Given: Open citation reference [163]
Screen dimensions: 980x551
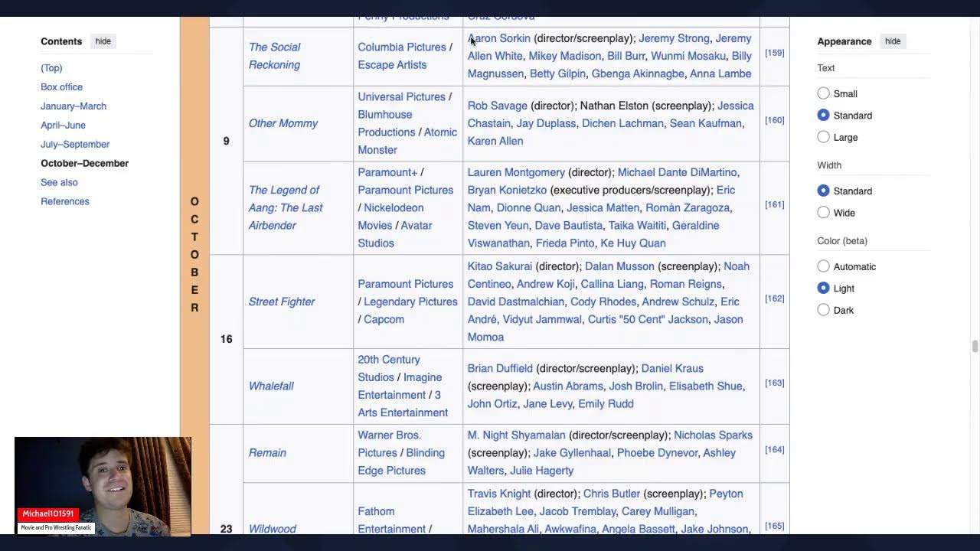Looking at the screenshot, I should pos(775,383).
